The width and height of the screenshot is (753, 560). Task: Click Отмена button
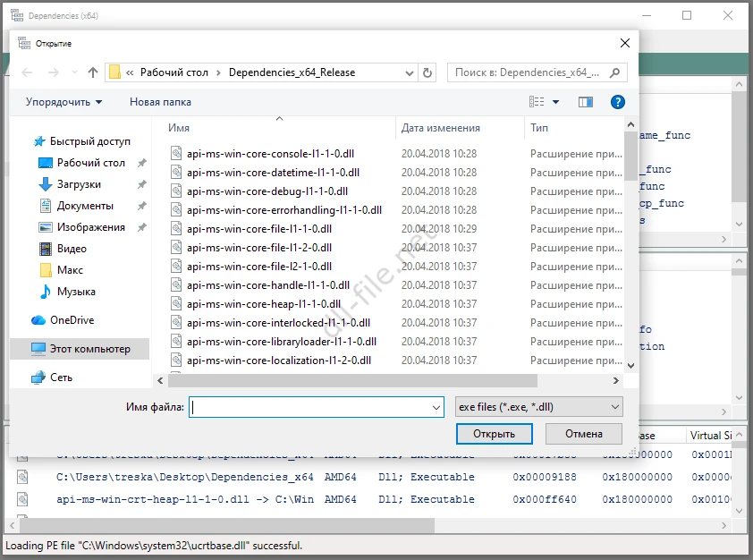[x=583, y=434]
